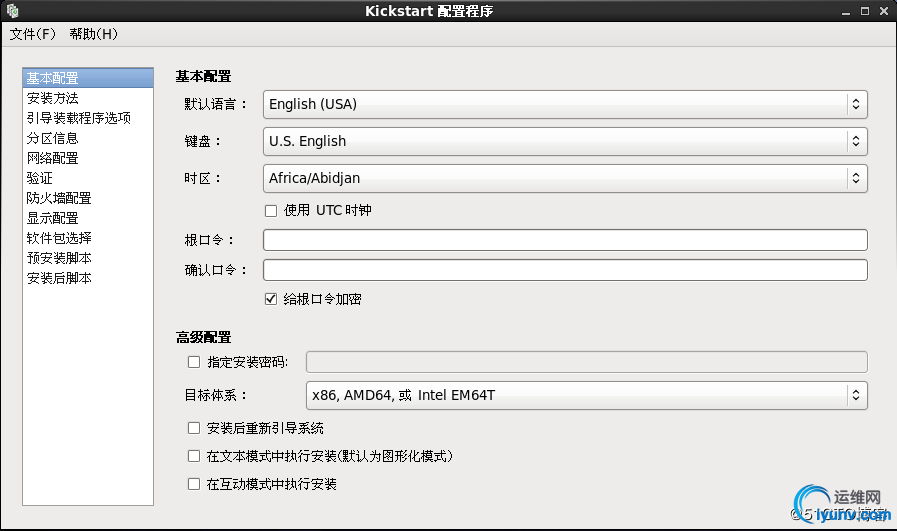Enable 指定安装密码 checkbox
897x531 pixels.
coord(195,362)
